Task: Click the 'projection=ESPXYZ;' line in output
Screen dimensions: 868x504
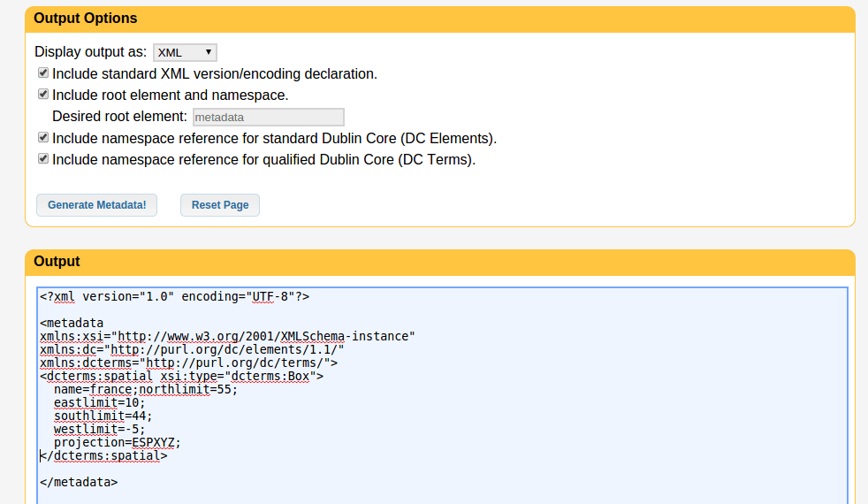Action: pyautogui.click(x=117, y=442)
